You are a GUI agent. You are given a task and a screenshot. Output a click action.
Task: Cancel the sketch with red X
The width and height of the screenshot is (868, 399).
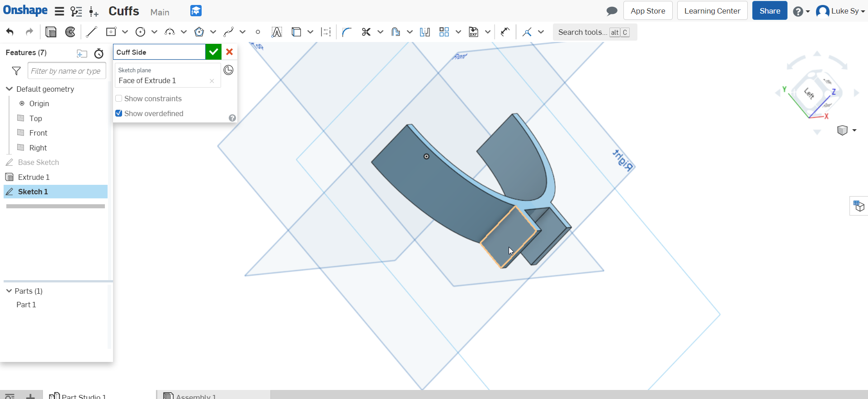(230, 52)
